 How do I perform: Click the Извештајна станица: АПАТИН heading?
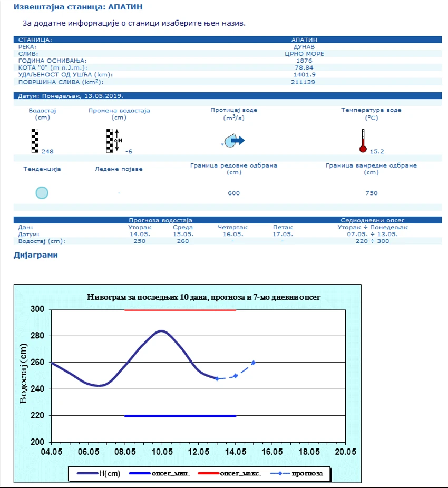(78, 7)
